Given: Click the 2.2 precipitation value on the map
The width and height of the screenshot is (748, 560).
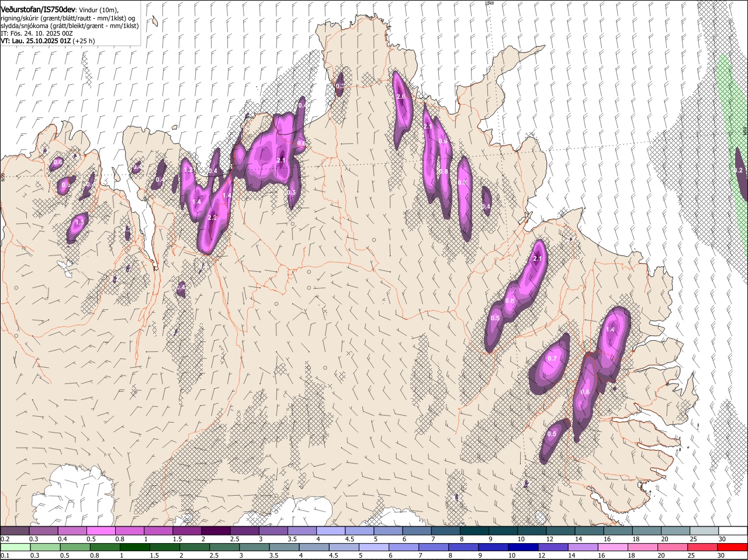Looking at the screenshot, I should tap(212, 217).
